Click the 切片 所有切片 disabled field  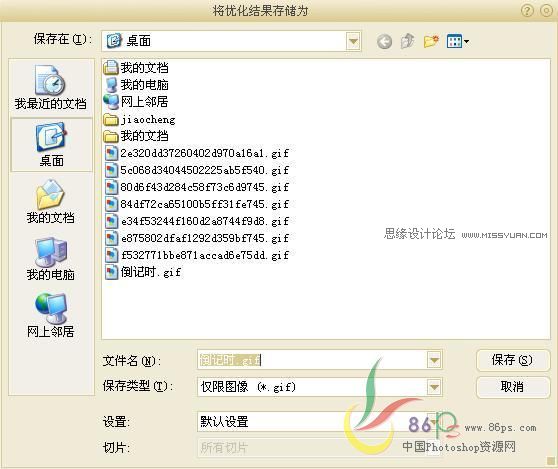point(320,448)
